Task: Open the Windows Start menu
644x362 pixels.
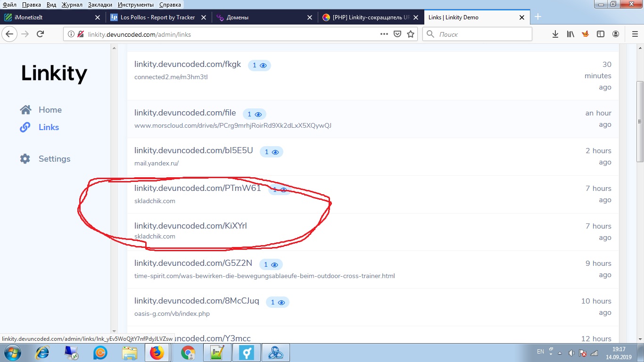Action: [x=12, y=353]
